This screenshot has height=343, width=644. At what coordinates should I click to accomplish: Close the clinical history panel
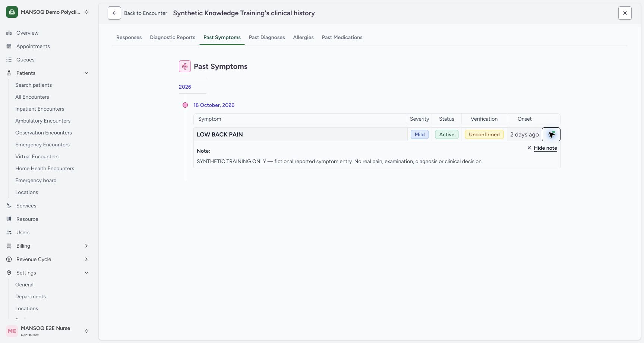[x=625, y=13]
